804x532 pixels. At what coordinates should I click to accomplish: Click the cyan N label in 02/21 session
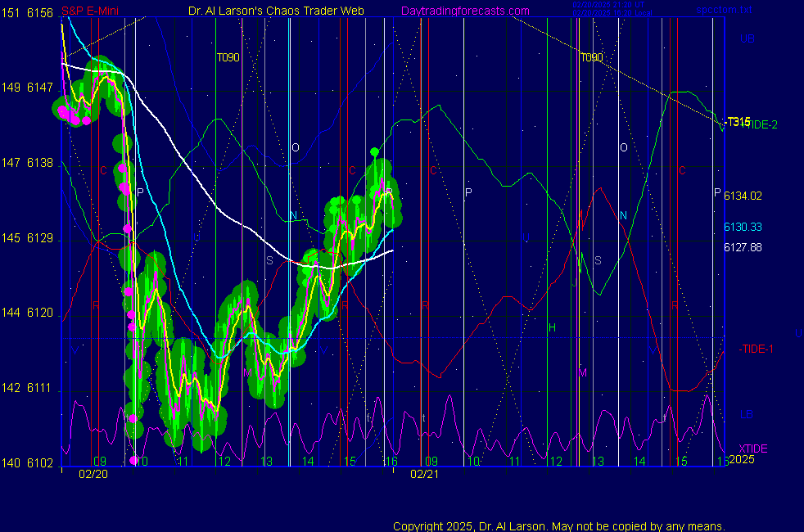click(x=623, y=215)
